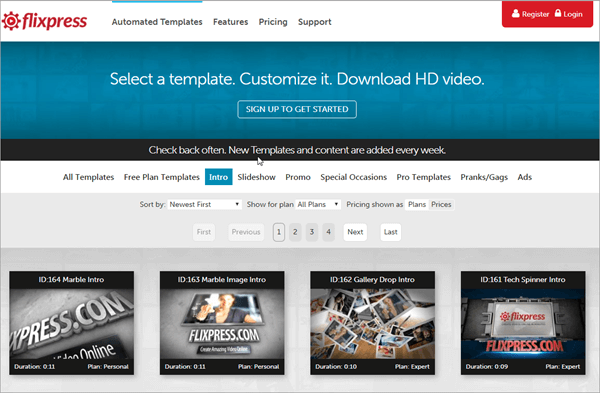Click the Register user icon

tap(515, 14)
